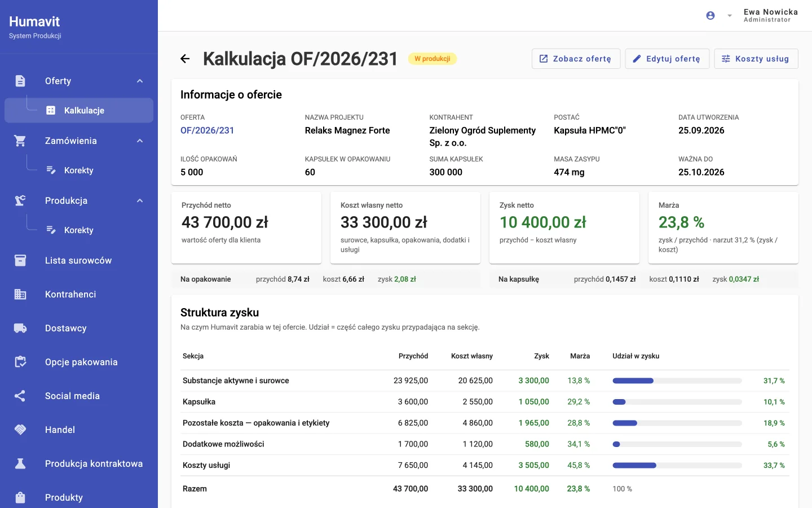Click Zielony Ogród Suplementy contractor name

(x=483, y=137)
